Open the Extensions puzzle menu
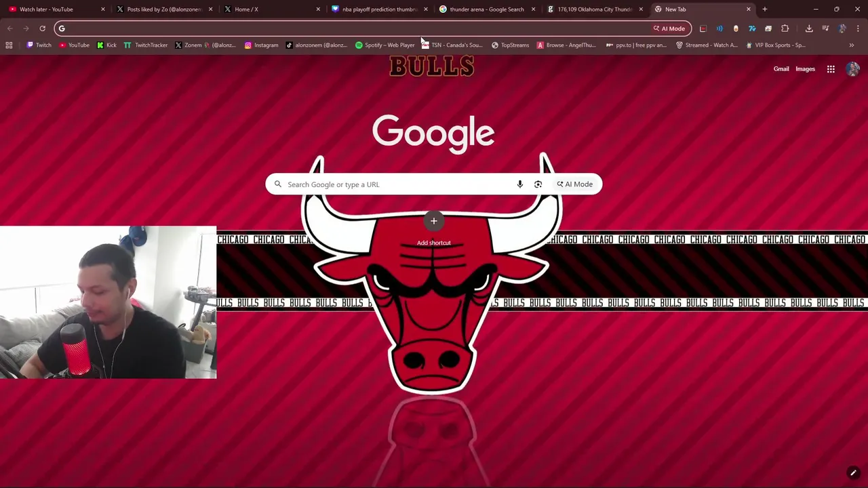Image resolution: width=868 pixels, height=488 pixels. click(x=785, y=28)
